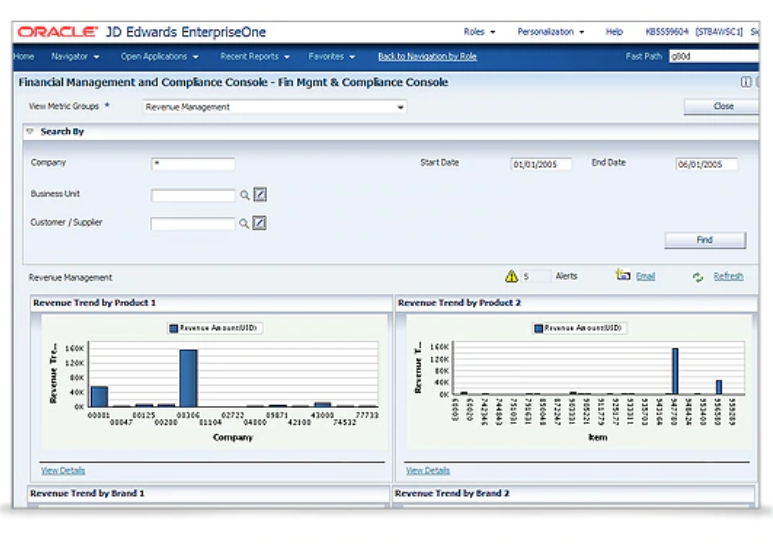Click the Email envelope icon
773x547 pixels.
[x=623, y=275]
